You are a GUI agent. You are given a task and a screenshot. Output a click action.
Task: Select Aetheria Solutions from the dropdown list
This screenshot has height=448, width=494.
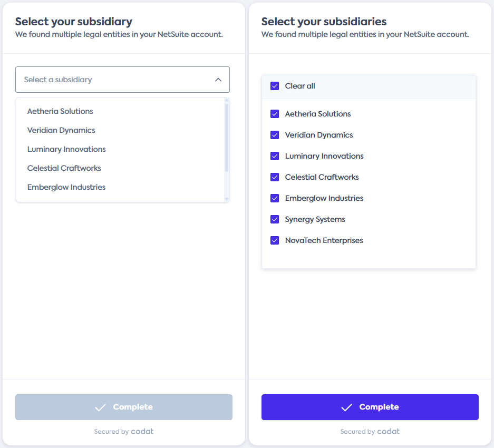click(x=60, y=111)
